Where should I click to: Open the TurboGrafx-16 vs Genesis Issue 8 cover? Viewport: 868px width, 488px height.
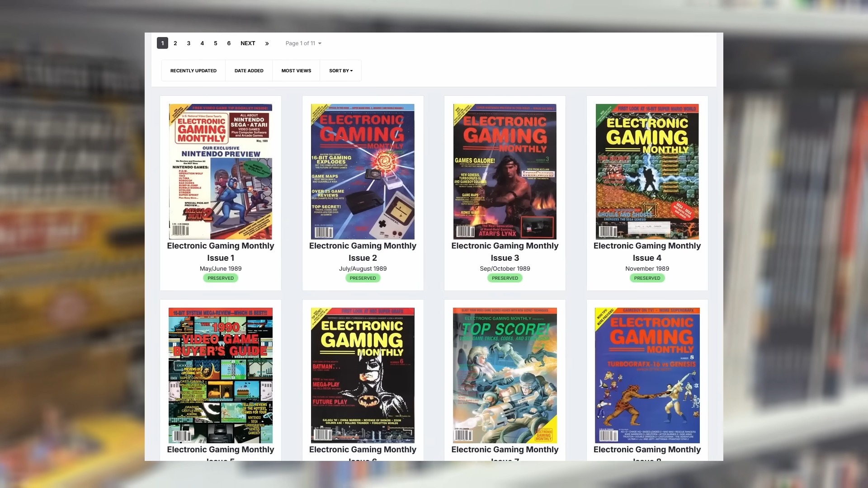647,375
